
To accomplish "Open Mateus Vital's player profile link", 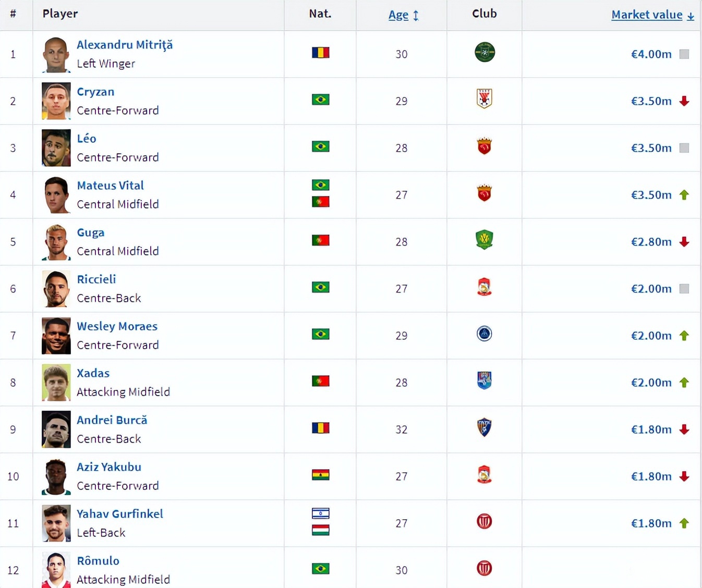I will (x=110, y=186).
